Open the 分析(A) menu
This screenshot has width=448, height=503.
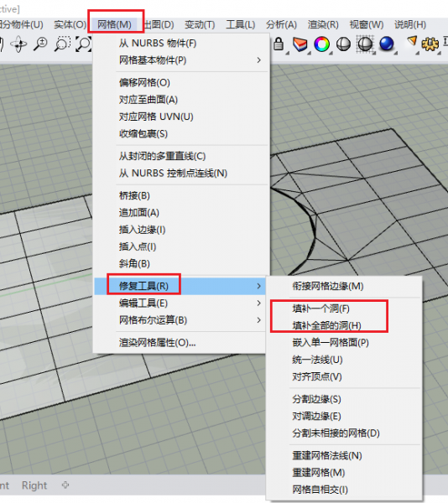pos(281,24)
